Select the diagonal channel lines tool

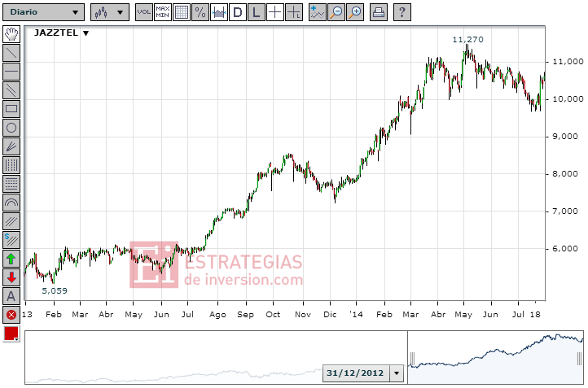11,221
